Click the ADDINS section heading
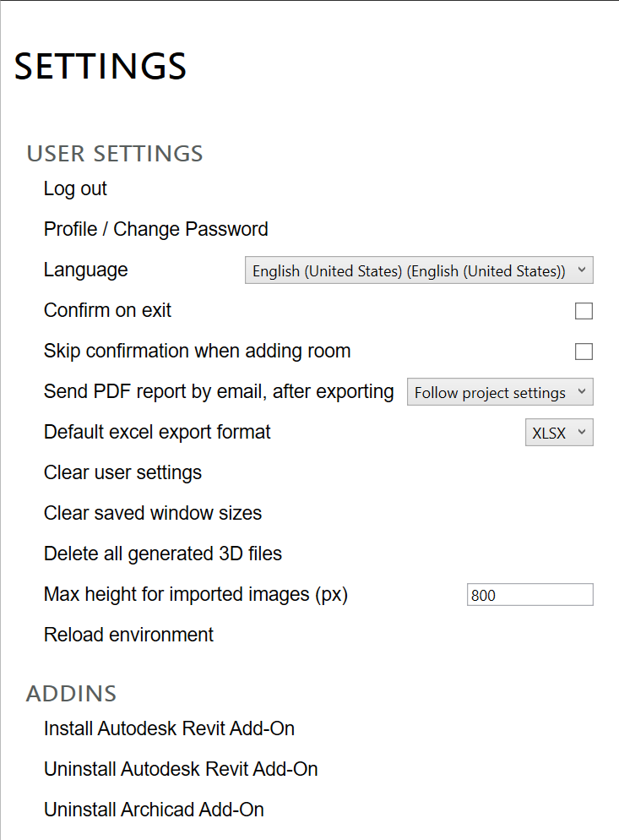This screenshot has width=619, height=840. [x=71, y=694]
